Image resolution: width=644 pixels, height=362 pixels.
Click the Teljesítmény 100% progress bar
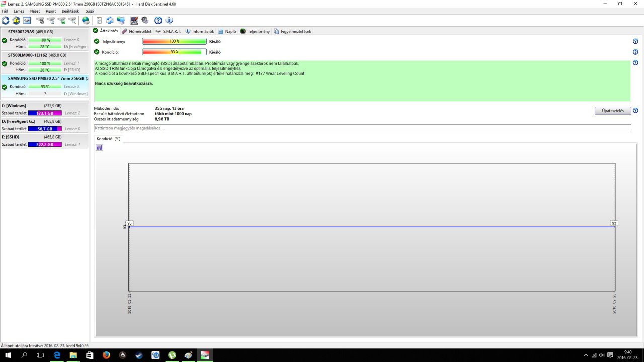coord(175,42)
